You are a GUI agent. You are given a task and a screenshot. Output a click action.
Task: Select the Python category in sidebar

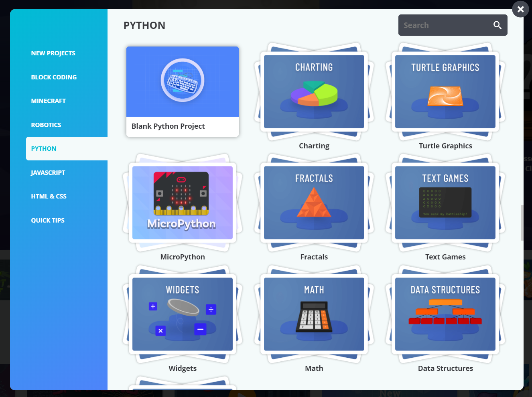coord(44,148)
